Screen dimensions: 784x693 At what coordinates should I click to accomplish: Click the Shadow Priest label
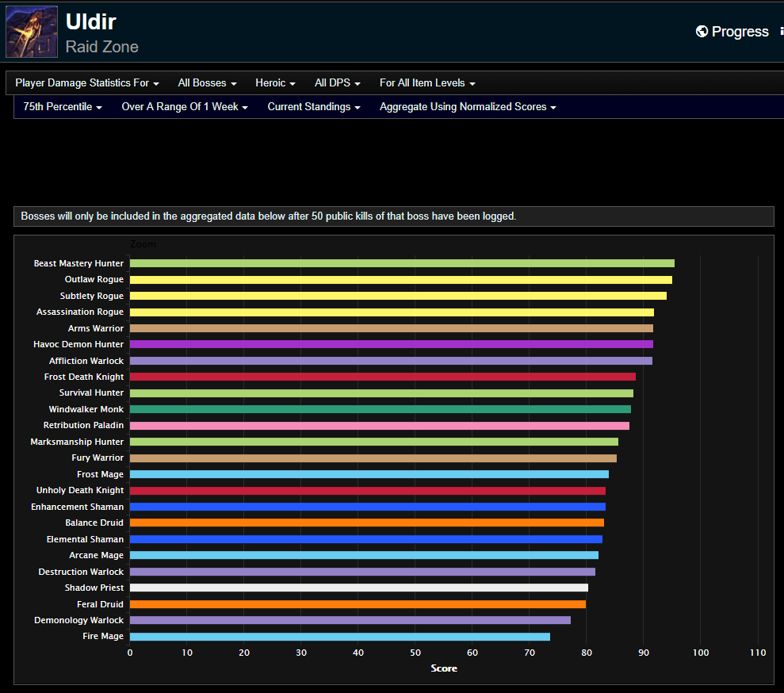click(x=94, y=588)
